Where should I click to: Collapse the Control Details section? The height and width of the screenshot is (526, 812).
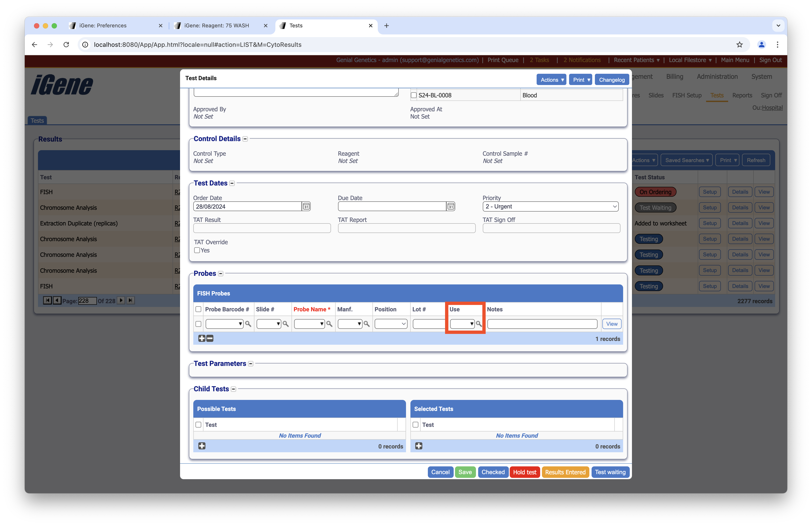click(x=245, y=139)
